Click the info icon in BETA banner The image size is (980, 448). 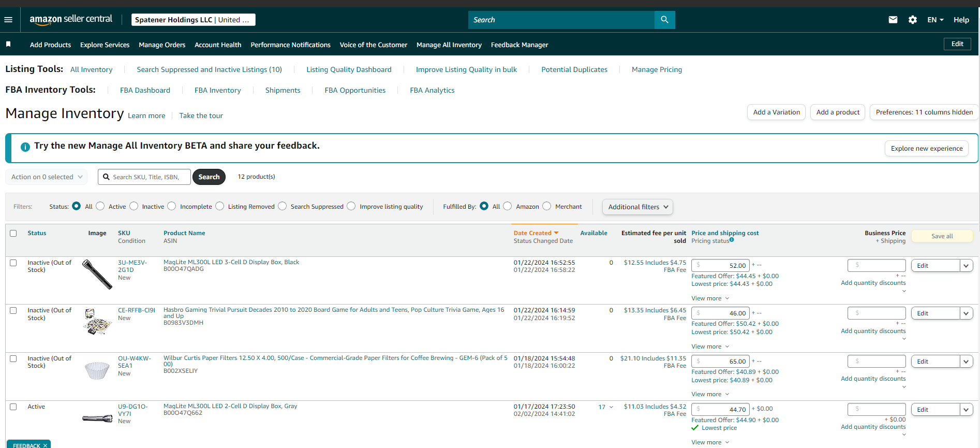25,147
